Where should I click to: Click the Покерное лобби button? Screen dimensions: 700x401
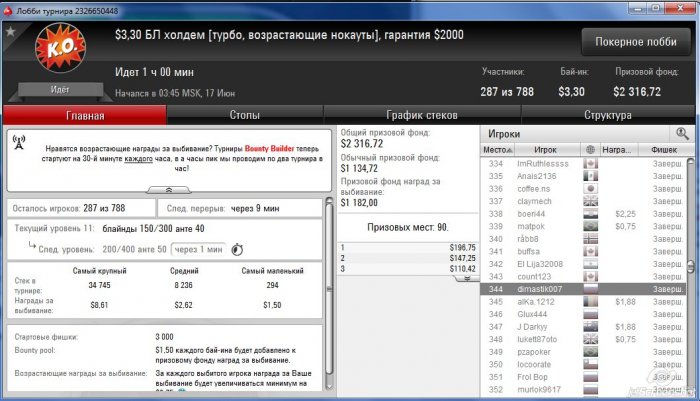pos(636,42)
